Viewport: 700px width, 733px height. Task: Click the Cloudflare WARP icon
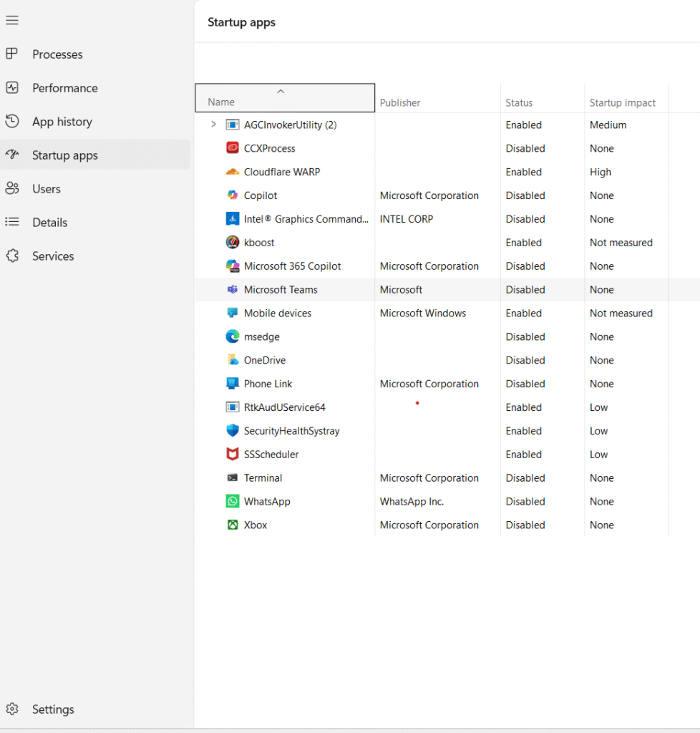(x=233, y=172)
